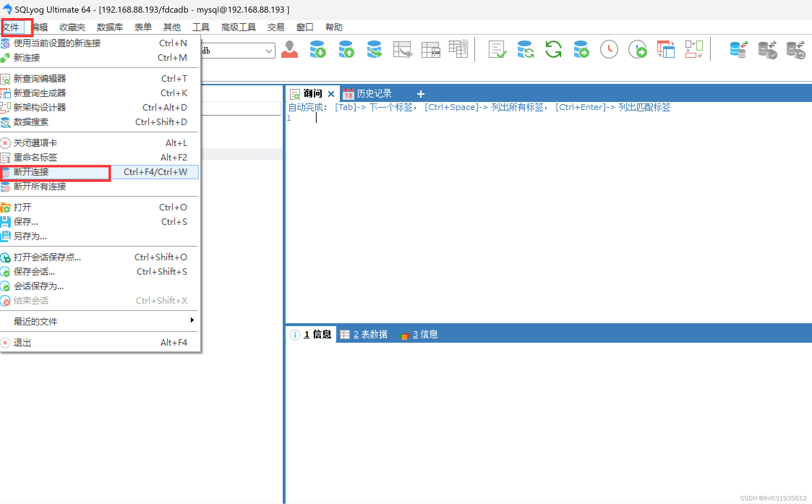Click the export table data icon
Viewport: 812px width, 504px height.
click(x=402, y=50)
